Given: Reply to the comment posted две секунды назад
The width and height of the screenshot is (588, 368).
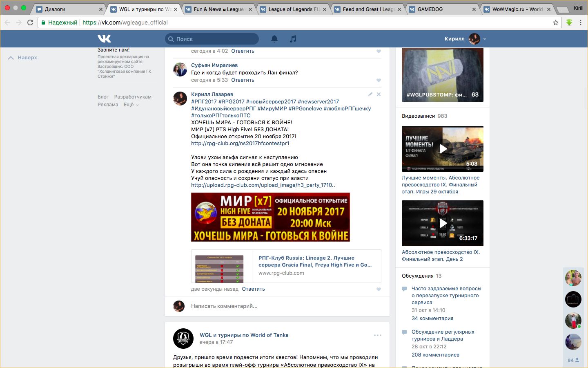Looking at the screenshot, I should (253, 289).
